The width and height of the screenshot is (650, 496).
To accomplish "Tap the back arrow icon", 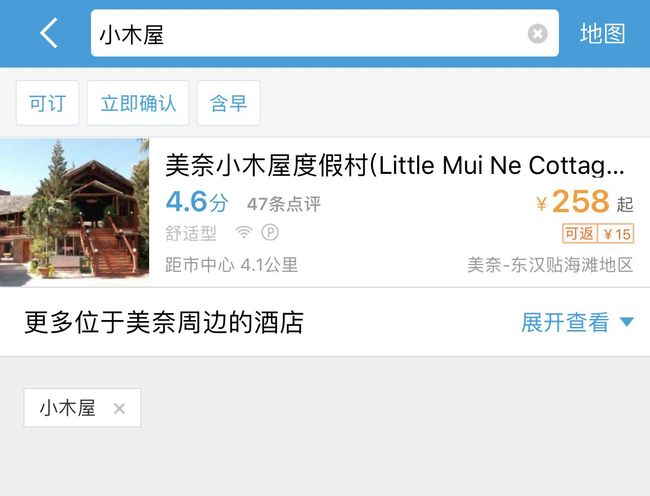I will tap(49, 33).
